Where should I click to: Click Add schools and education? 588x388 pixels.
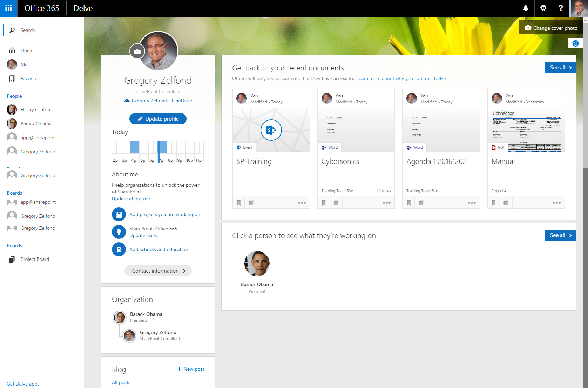click(159, 249)
